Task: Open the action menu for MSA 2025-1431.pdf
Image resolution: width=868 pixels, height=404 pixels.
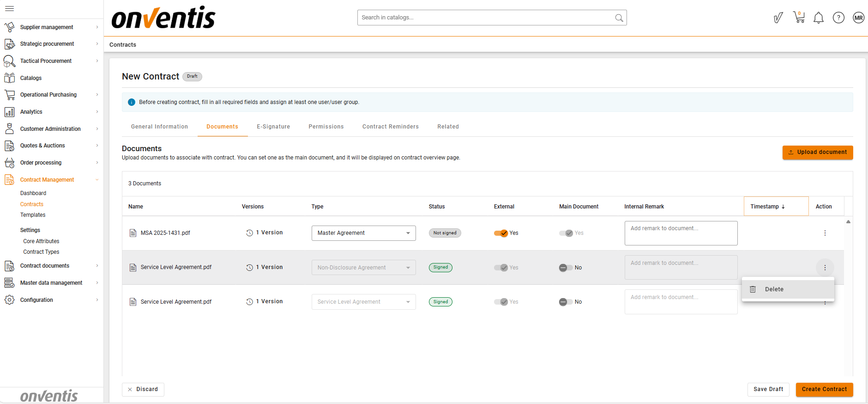Action: [x=825, y=233]
